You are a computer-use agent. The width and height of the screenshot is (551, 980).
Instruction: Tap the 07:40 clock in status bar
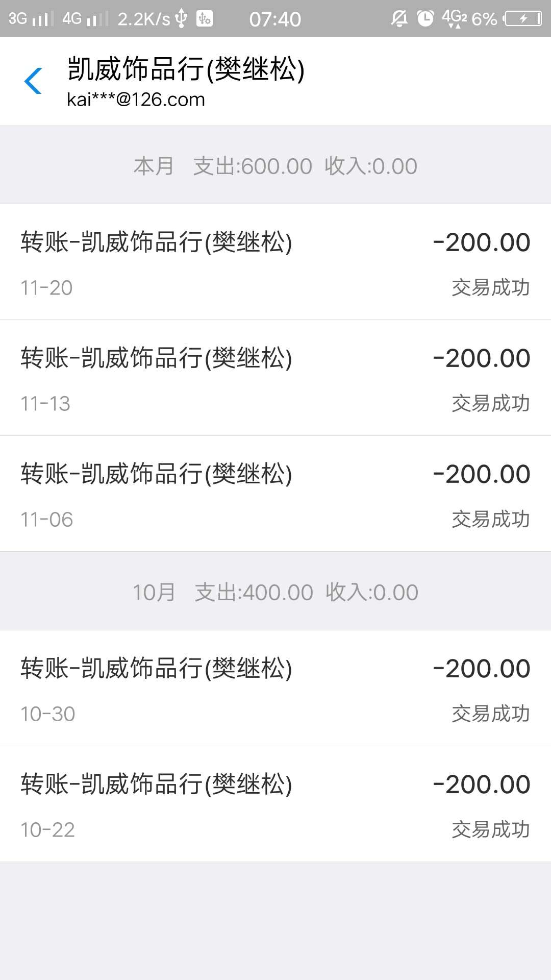tap(275, 19)
